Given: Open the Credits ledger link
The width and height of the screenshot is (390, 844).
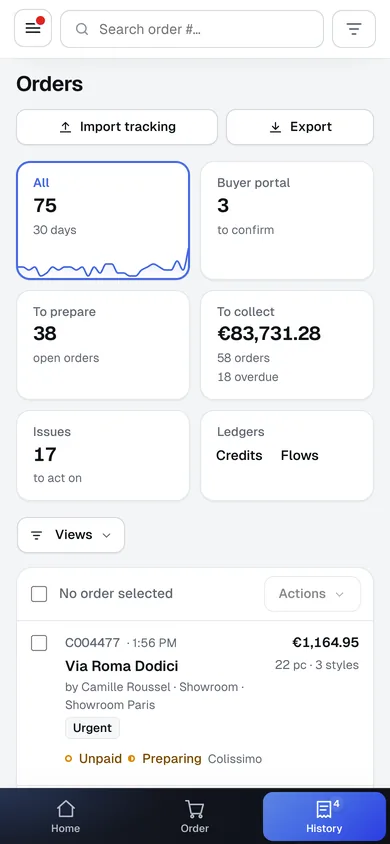Looking at the screenshot, I should pyautogui.click(x=239, y=455).
